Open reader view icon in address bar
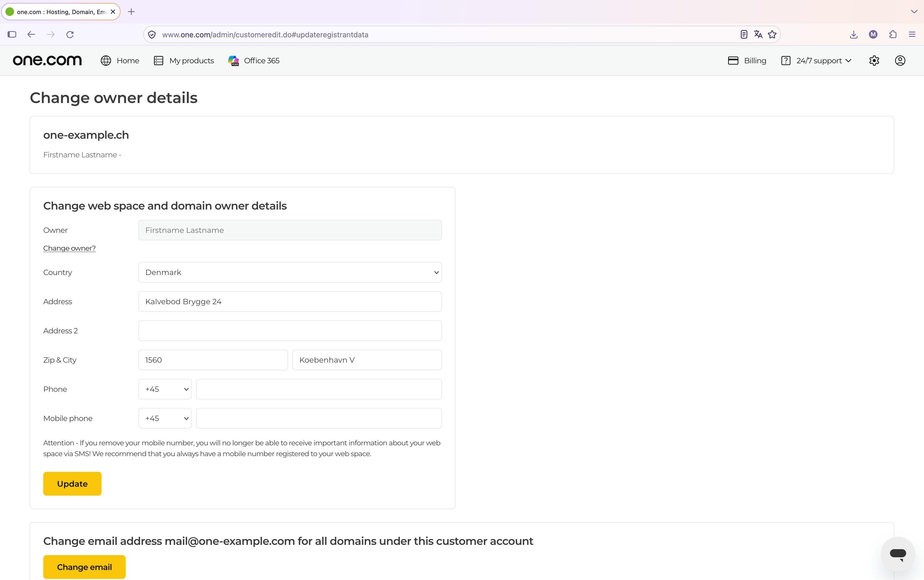This screenshot has height=580, width=924. 744,35
